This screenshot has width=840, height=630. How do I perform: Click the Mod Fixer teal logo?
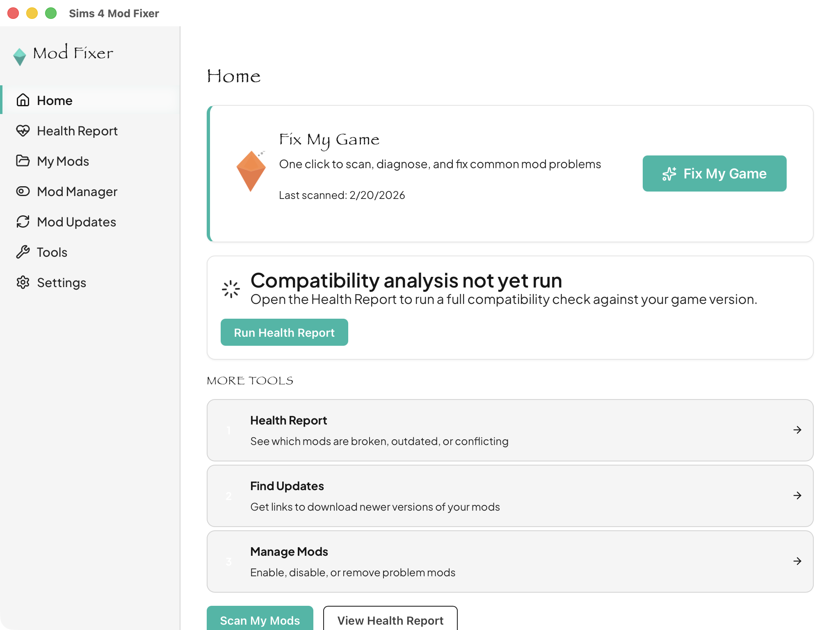[20, 57]
